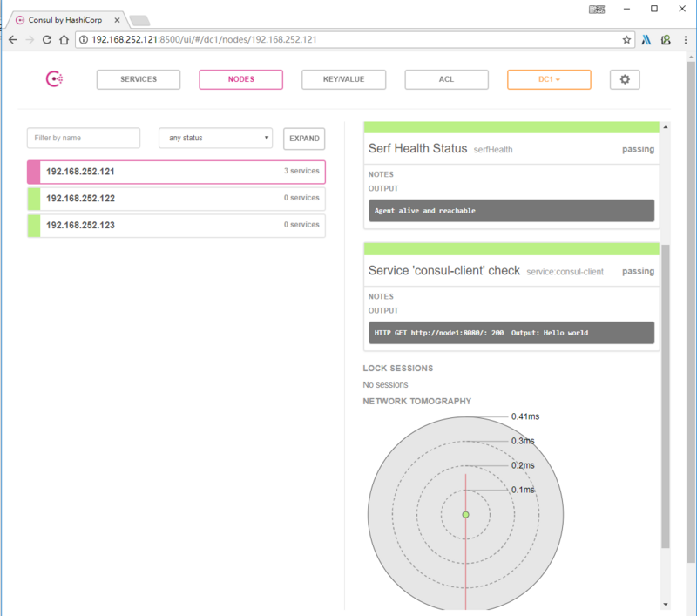Click the green node dot in tomography chart

(x=465, y=515)
